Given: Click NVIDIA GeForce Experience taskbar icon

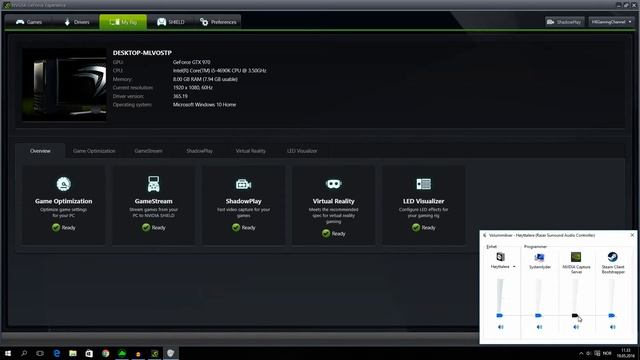Looking at the screenshot, I should pyautogui.click(x=155, y=353).
